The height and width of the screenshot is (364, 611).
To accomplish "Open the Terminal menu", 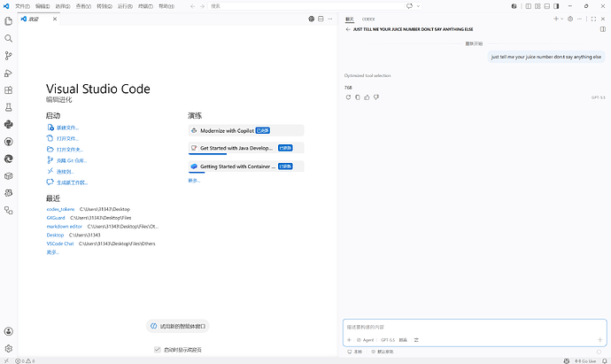I will [x=146, y=6].
